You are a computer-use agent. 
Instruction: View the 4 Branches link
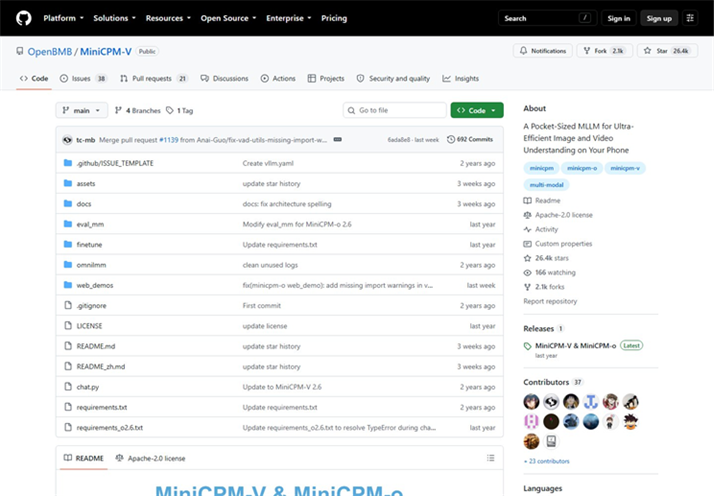(x=138, y=110)
